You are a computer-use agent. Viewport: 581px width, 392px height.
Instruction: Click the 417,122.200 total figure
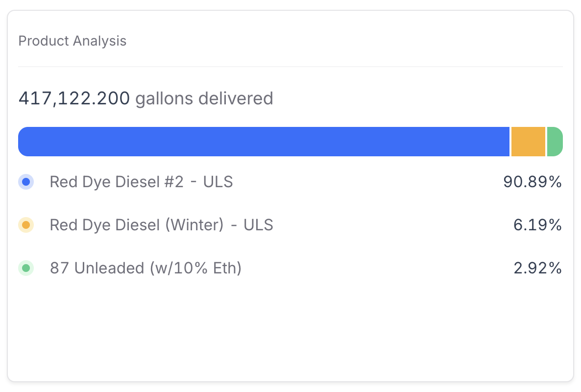(74, 98)
